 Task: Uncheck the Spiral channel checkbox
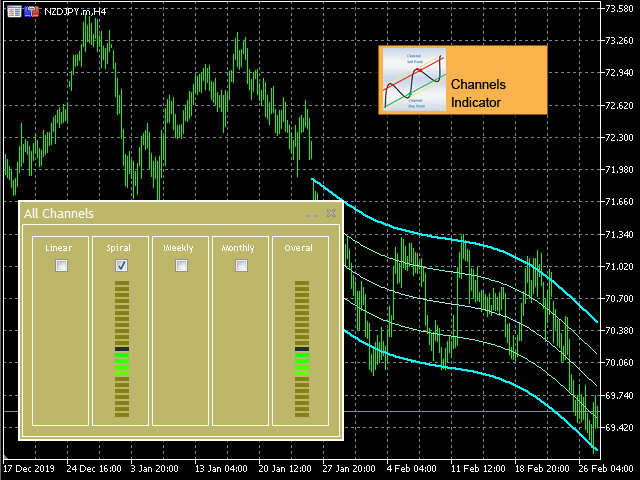[121, 266]
